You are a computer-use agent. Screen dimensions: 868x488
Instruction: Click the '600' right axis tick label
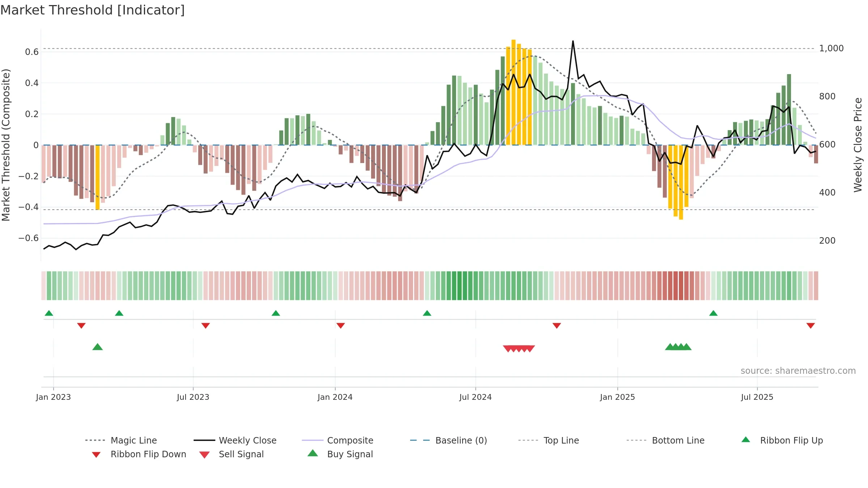click(827, 144)
